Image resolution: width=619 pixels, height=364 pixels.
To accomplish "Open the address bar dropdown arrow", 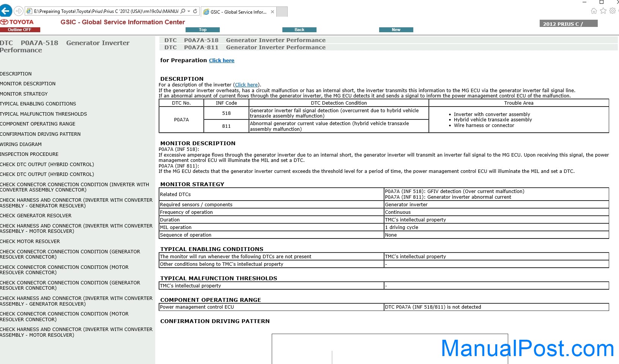I will [189, 11].
